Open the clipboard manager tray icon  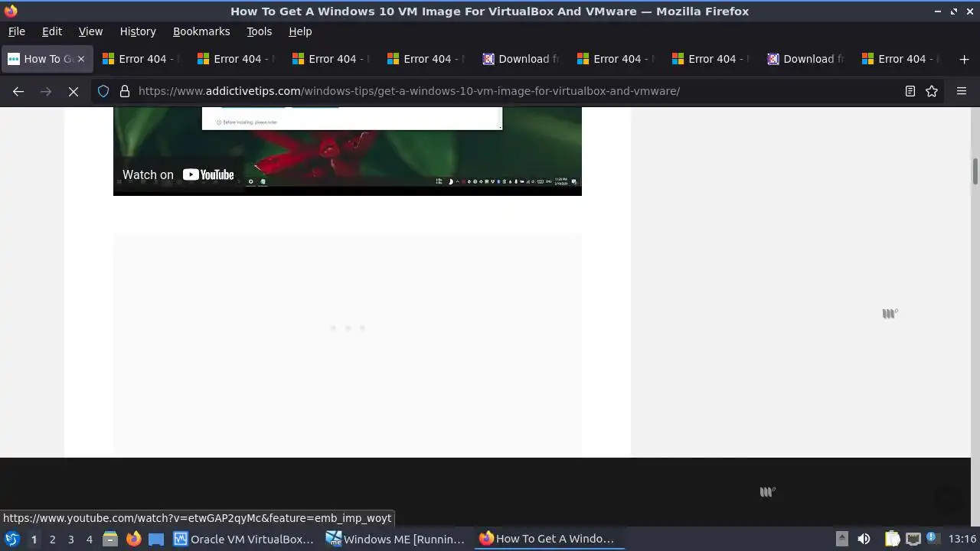click(x=892, y=539)
